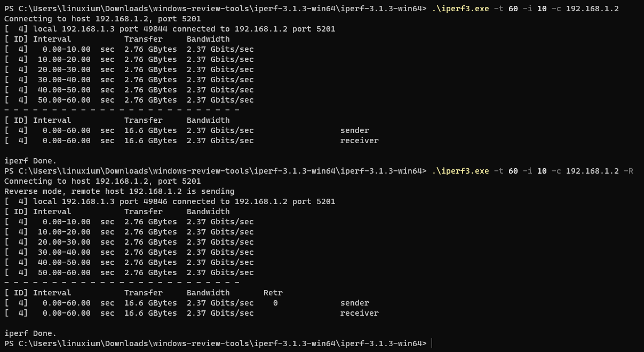Image resolution: width=644 pixels, height=352 pixels.
Task: Click the 'Reverse mode, remote host' line
Action: tap(120, 191)
